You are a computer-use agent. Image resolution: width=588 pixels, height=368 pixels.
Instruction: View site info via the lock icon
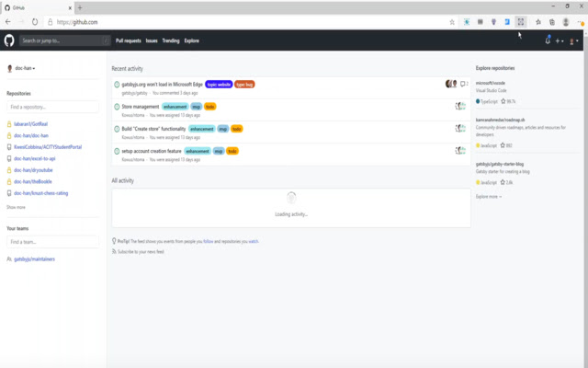[x=50, y=22]
